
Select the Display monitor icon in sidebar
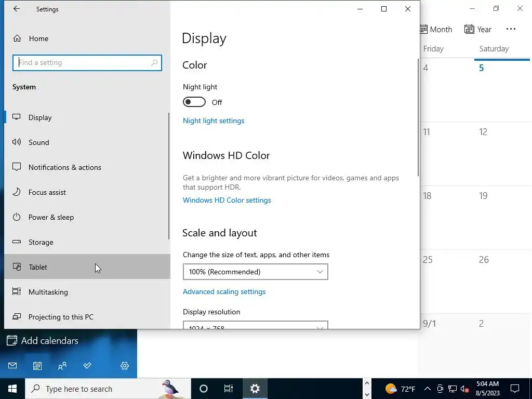(17, 117)
